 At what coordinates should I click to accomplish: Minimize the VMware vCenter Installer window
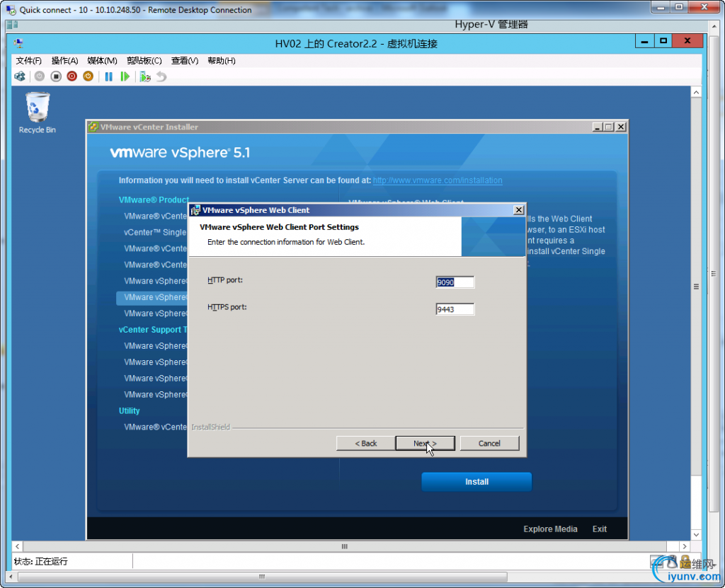[x=598, y=127]
